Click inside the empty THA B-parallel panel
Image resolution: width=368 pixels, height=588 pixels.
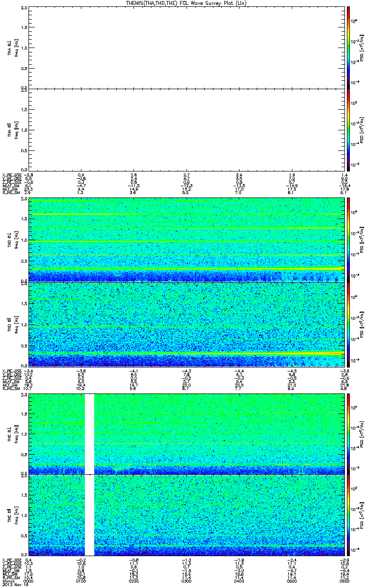(186, 130)
